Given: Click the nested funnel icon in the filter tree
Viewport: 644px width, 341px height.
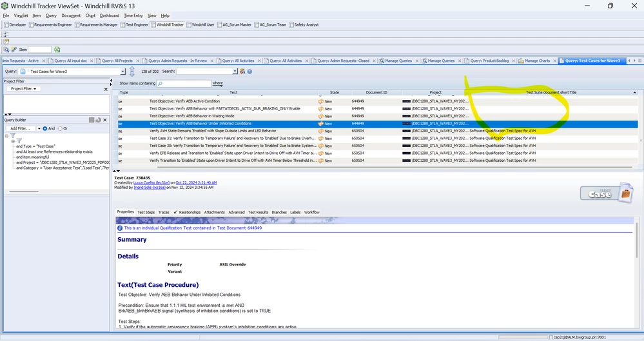Looking at the screenshot, I should 19,141.
